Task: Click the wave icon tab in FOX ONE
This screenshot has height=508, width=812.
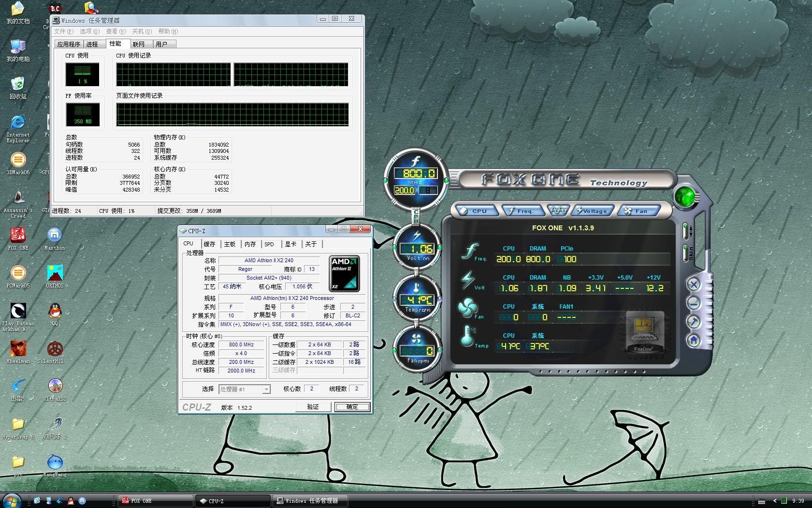Action: tap(558, 210)
